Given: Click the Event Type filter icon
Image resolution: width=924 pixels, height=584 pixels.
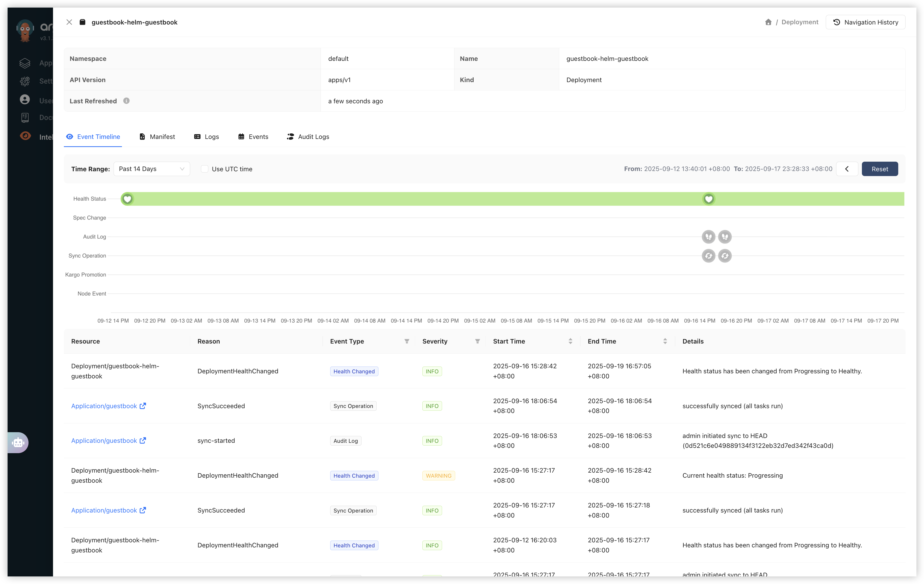Looking at the screenshot, I should point(407,341).
